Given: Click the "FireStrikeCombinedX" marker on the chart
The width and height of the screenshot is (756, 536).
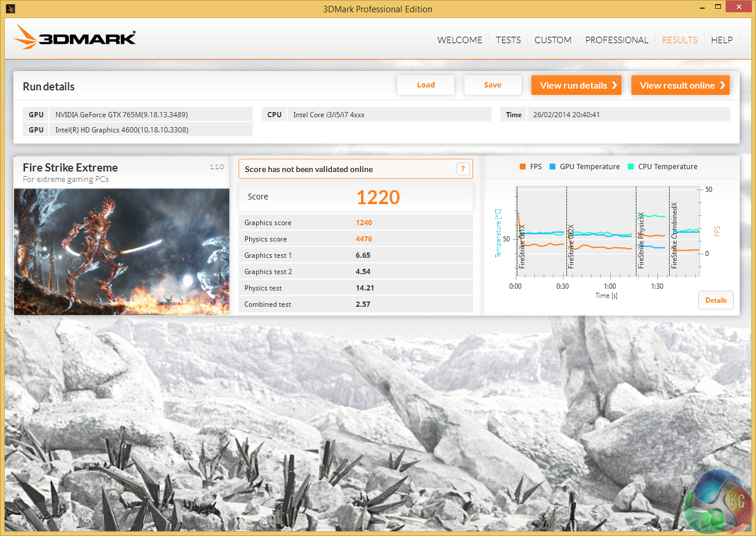Looking at the screenshot, I should click(674, 236).
